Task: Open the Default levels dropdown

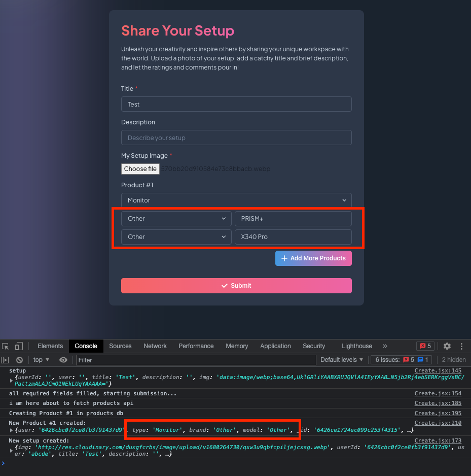Action: click(x=342, y=360)
